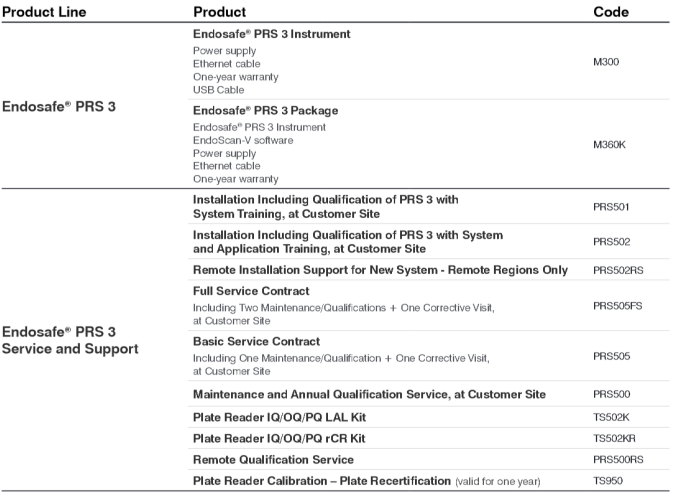Select the Remote Qualification Service row

pos(273,459)
